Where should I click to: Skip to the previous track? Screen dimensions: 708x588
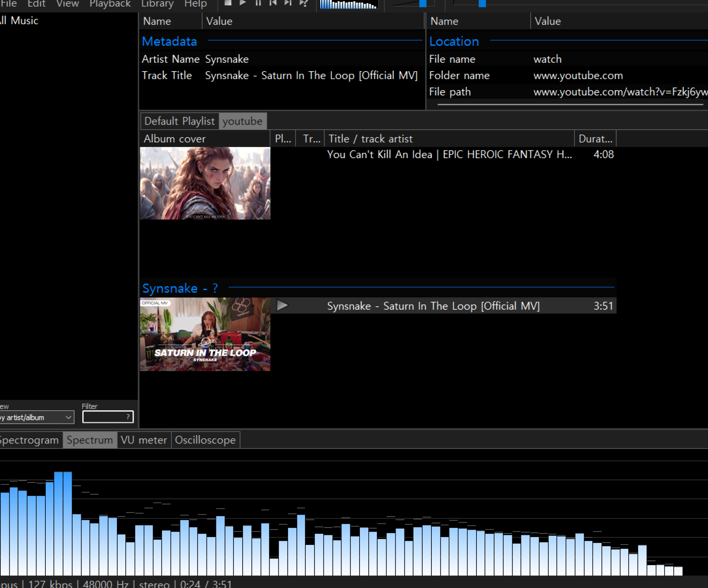pyautogui.click(x=273, y=3)
